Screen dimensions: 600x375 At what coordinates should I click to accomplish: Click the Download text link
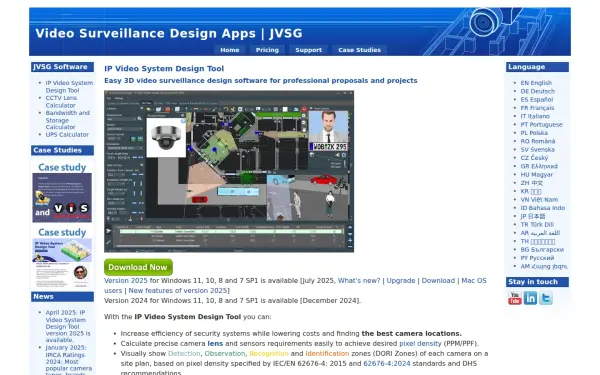click(x=438, y=280)
